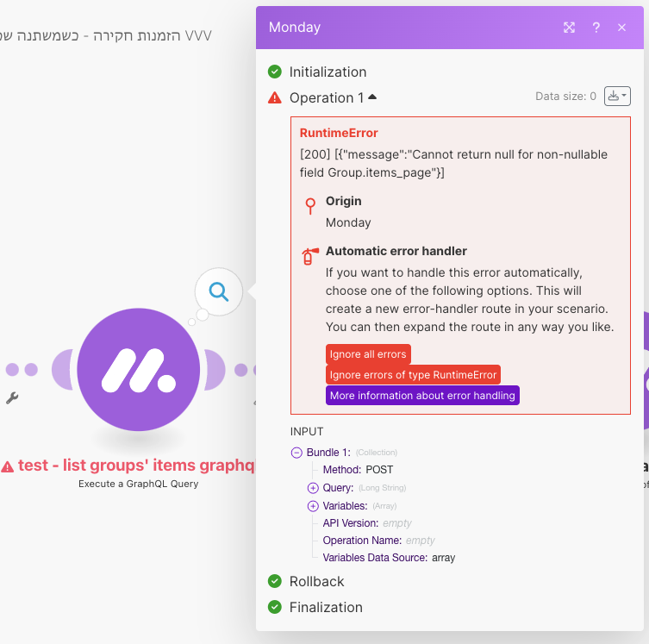Click the green check beside Initialization
The height and width of the screenshot is (644, 649).
click(x=275, y=72)
